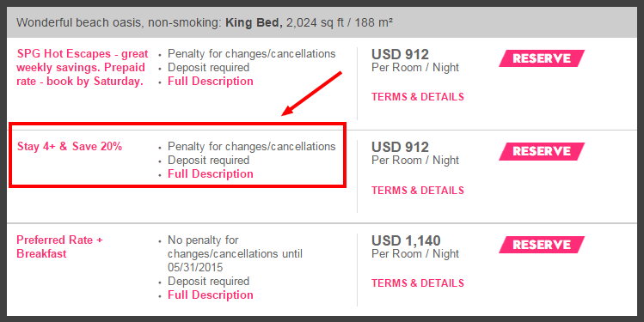Open Full Description of Stay 4+ rate

pos(211,174)
